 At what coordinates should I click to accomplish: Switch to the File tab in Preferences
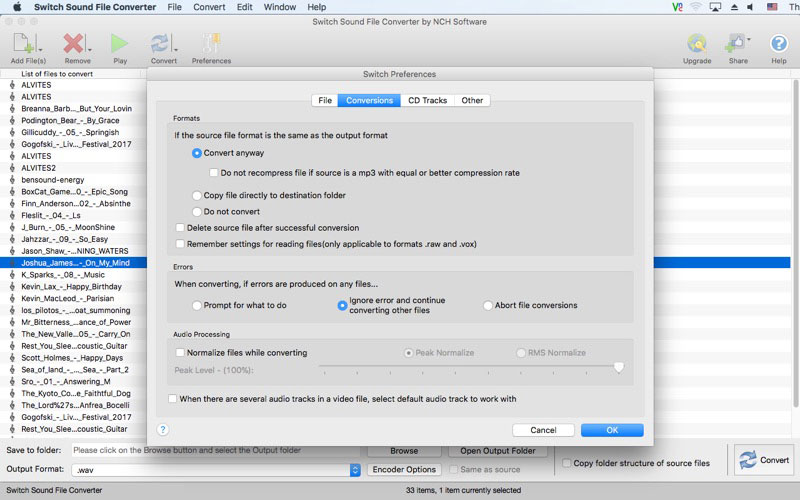pos(325,101)
